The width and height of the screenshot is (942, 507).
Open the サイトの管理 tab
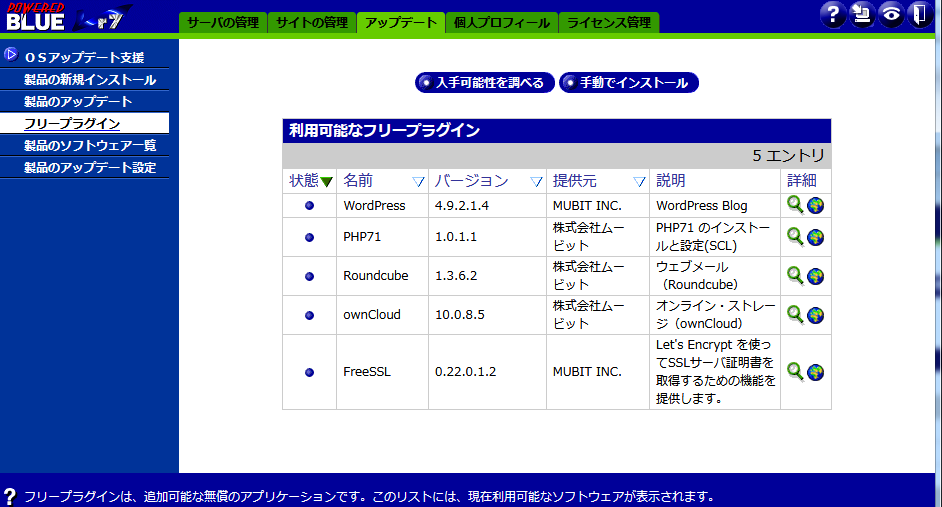312,23
